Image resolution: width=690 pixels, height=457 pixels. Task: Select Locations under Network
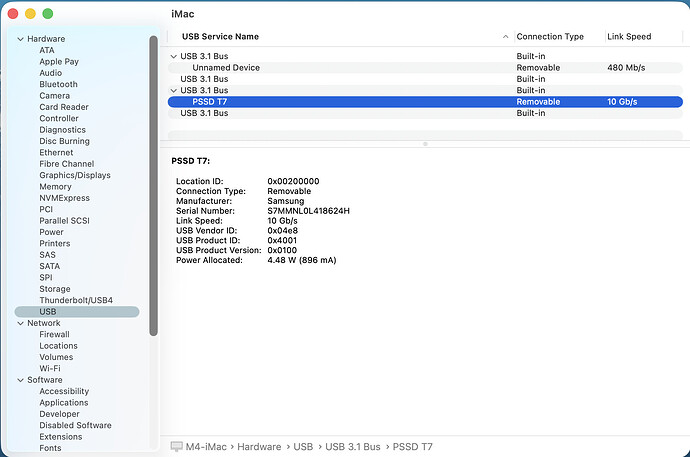click(59, 346)
